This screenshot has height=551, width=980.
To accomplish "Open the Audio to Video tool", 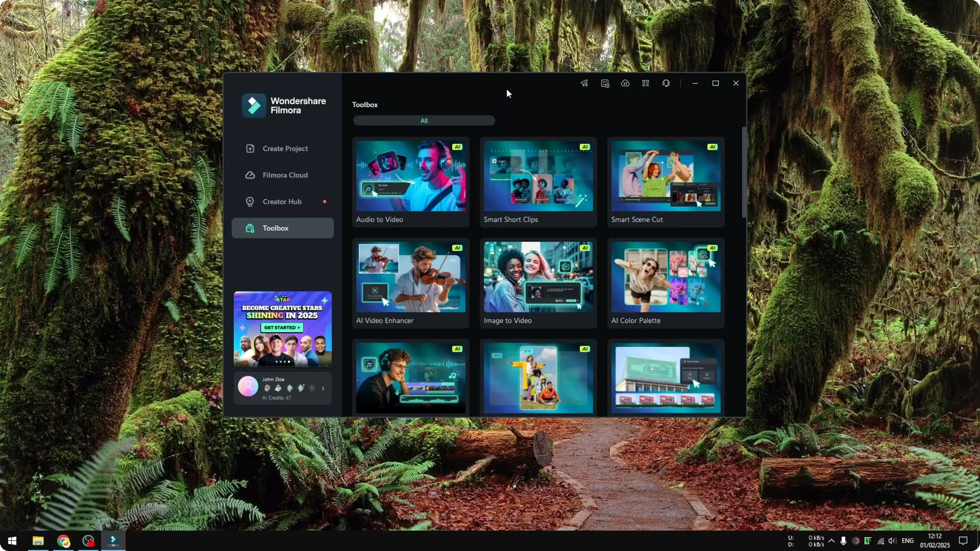I will [x=410, y=182].
